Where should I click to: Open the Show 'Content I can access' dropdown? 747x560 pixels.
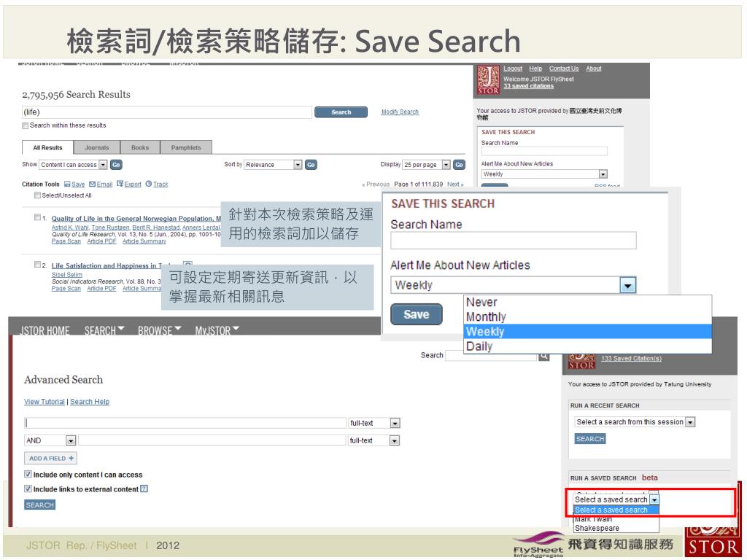pyautogui.click(x=103, y=165)
